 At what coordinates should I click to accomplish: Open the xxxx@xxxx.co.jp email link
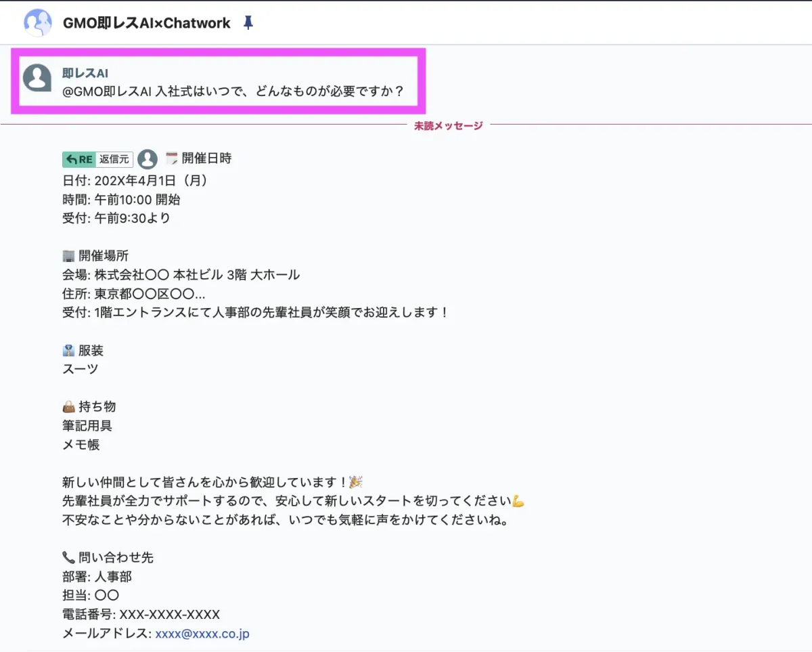[202, 634]
